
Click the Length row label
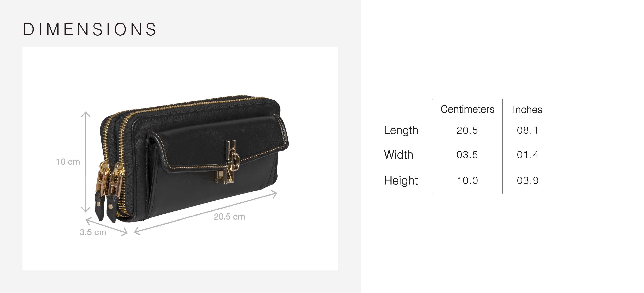(401, 130)
